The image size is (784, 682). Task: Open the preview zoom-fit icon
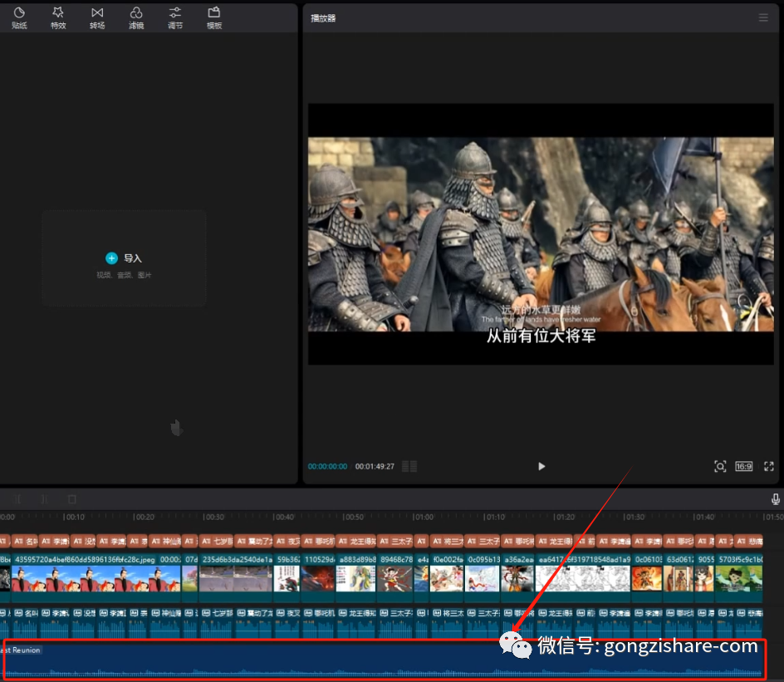[720, 467]
